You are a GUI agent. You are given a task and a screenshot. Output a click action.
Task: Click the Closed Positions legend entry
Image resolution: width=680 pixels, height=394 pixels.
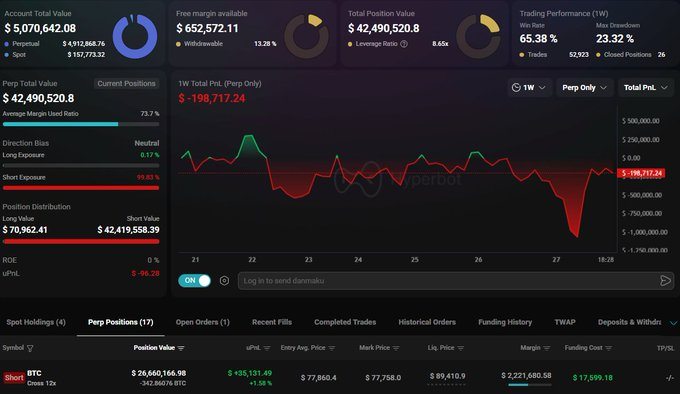[x=624, y=55]
